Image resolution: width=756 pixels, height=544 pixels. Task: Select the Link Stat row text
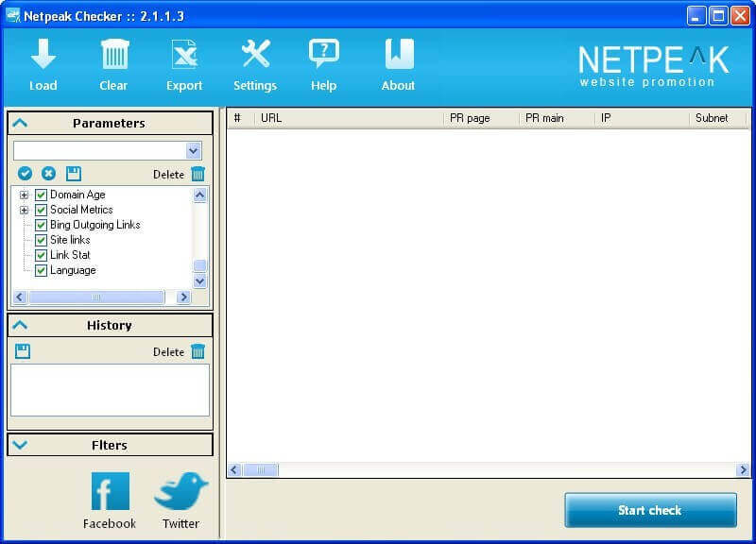click(70, 255)
